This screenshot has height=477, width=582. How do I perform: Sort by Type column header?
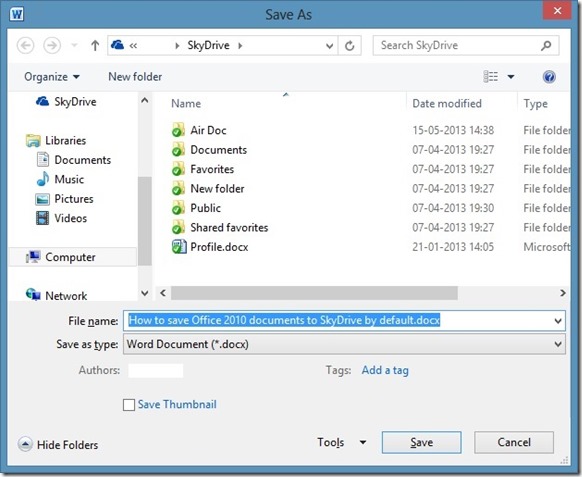pyautogui.click(x=535, y=104)
